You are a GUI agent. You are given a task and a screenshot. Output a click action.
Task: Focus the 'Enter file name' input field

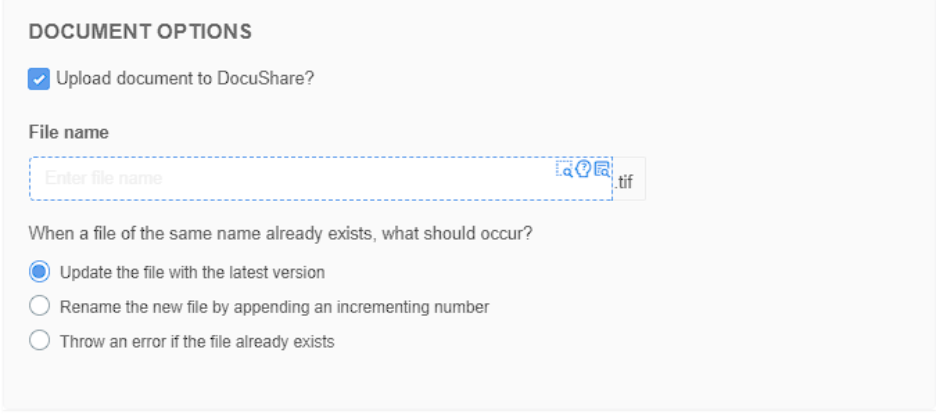(321, 178)
